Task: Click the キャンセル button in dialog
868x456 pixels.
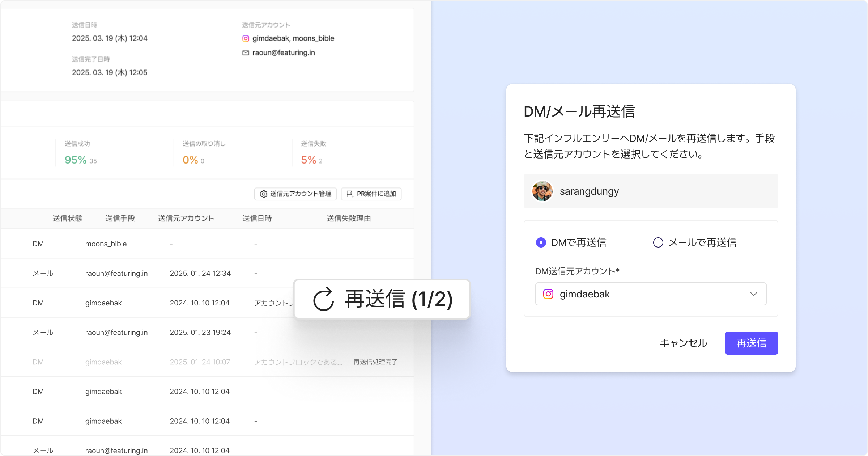Action: click(x=683, y=343)
